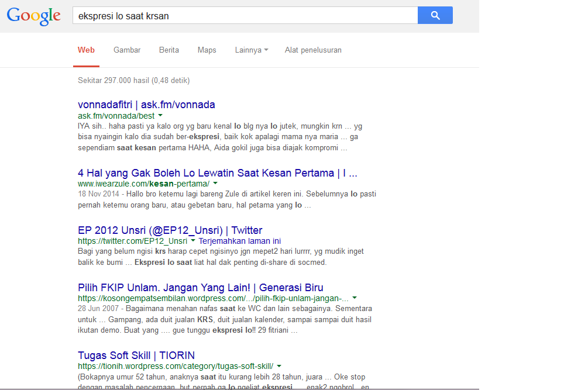The height and width of the screenshot is (390, 588).
Task: Expand the Lainnya dropdown menu
Action: [x=252, y=50]
